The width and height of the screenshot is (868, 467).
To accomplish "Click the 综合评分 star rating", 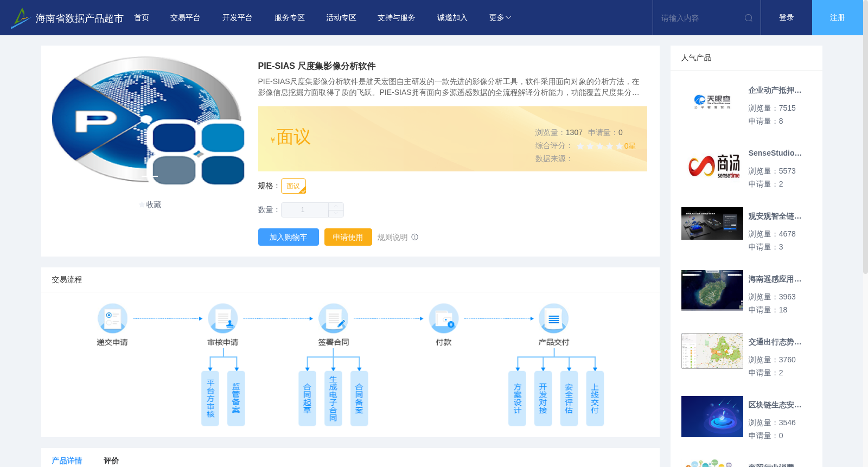I will (x=599, y=146).
